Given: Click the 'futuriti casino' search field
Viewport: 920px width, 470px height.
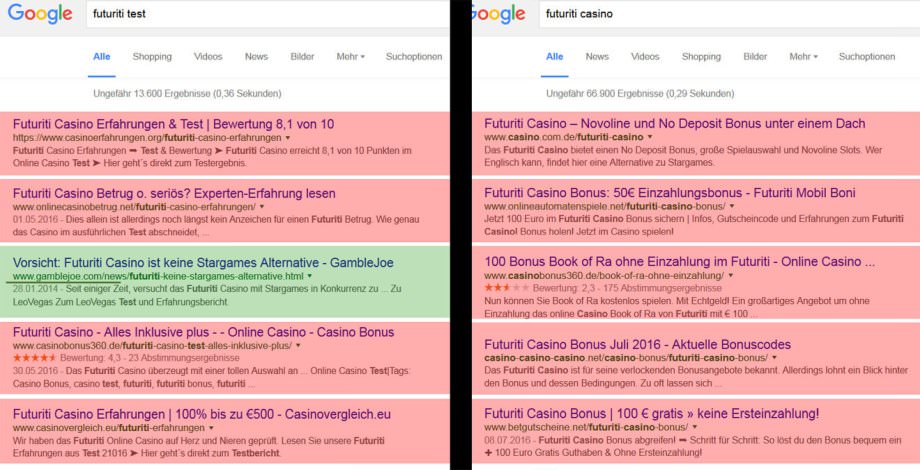Looking at the screenshot, I should [x=729, y=13].
